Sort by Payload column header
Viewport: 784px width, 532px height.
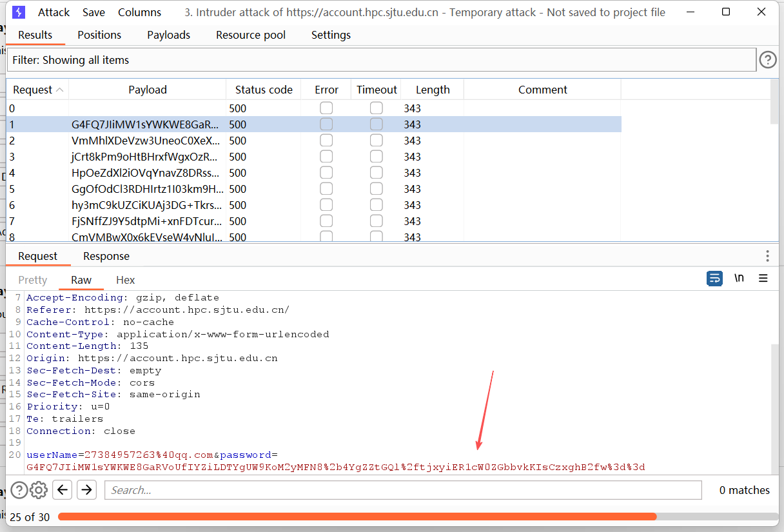pos(148,90)
